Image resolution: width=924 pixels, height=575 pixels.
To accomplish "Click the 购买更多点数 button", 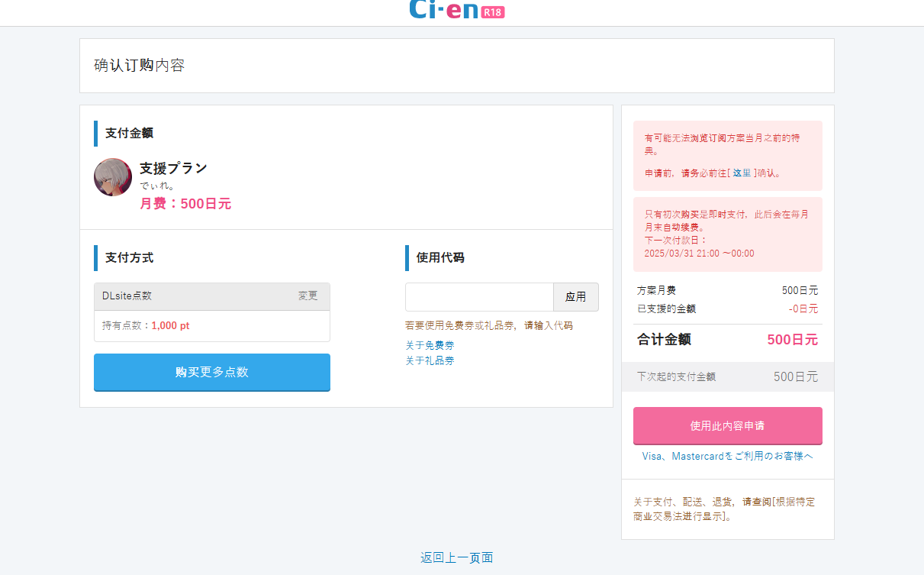I will pyautogui.click(x=211, y=372).
